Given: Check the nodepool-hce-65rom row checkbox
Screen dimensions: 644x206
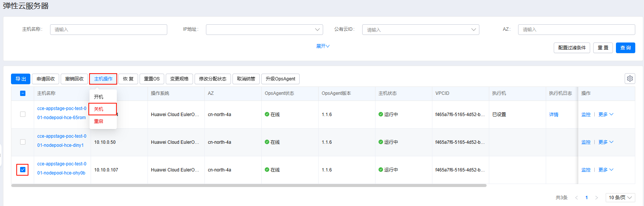Looking at the screenshot, I should [x=23, y=114].
